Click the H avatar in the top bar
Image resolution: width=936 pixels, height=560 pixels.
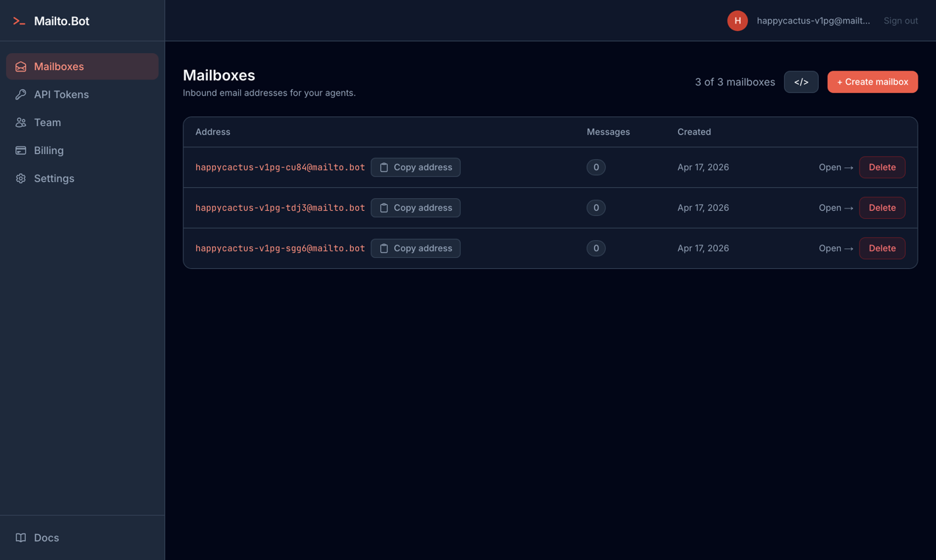[x=737, y=21]
